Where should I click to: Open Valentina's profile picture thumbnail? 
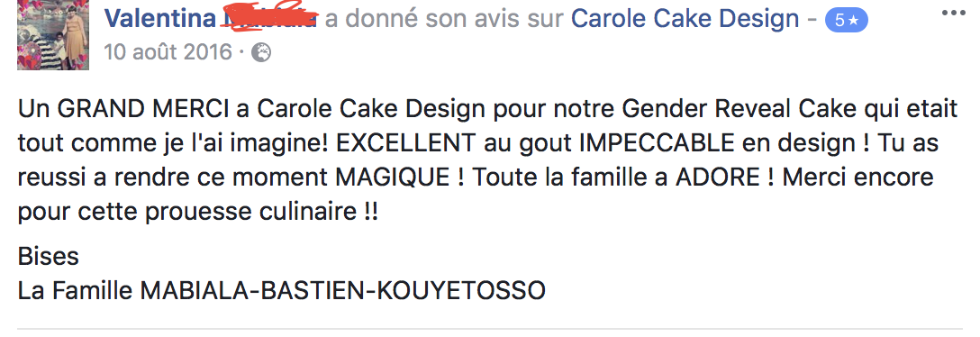coord(53,35)
